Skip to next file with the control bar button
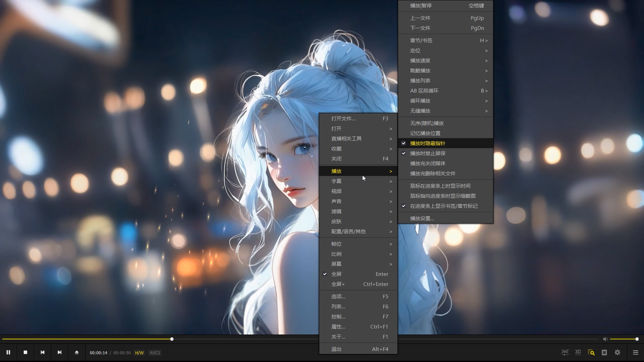 [x=60, y=352]
